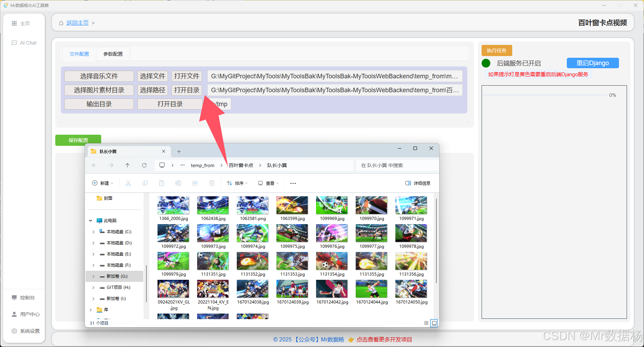Click the 返回主页 breadcrumb link
Screen dimensions: 644x347
tap(77, 23)
